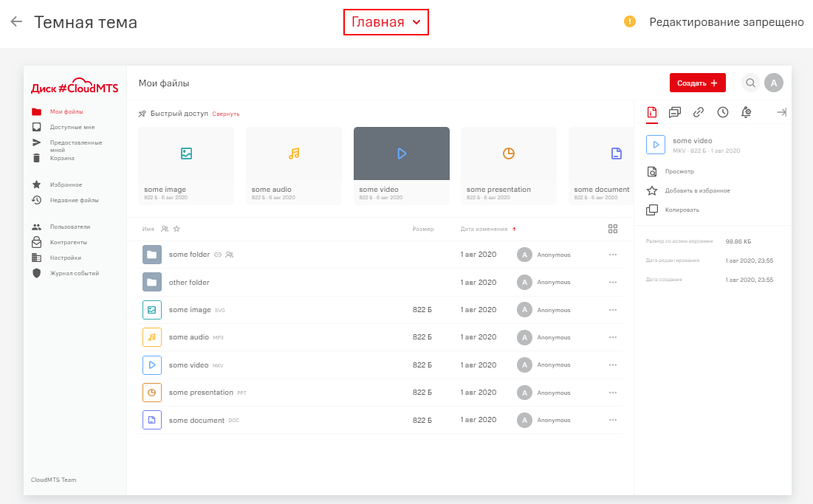Go to Журнал событий in sidebar

pyautogui.click(x=74, y=273)
